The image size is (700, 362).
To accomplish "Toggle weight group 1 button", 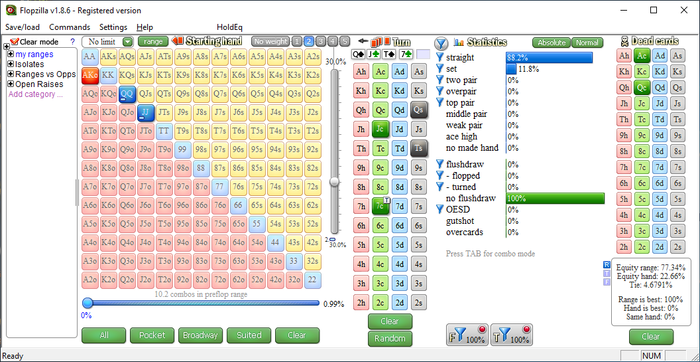I will click(x=297, y=42).
